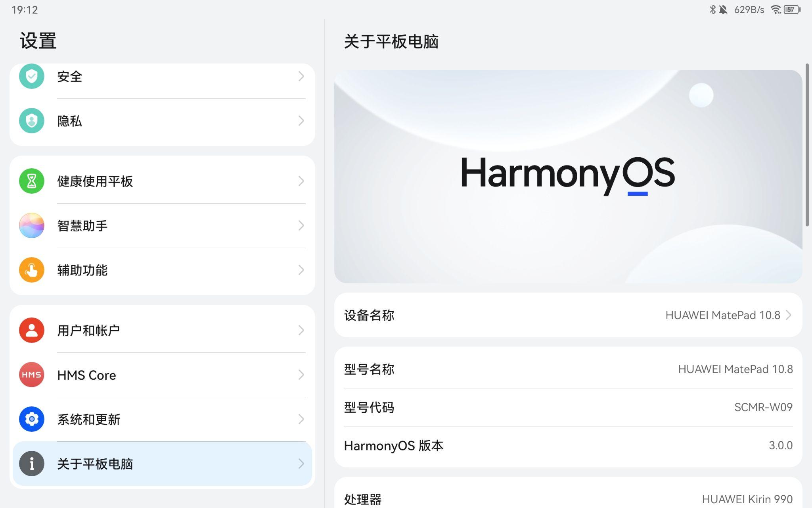Select the 关于平板电脑 sidebar entry
This screenshot has height=508, width=812.
click(x=162, y=464)
